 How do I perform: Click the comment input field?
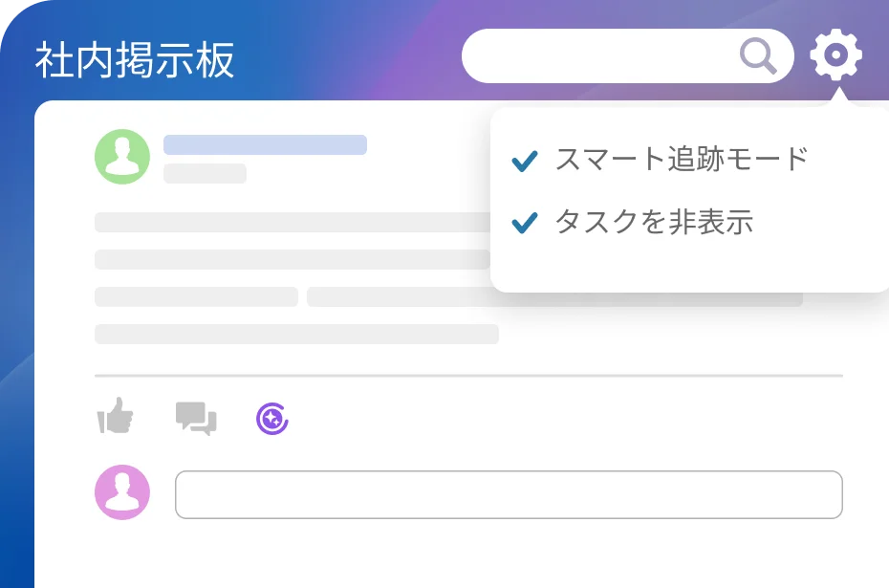coord(509,494)
